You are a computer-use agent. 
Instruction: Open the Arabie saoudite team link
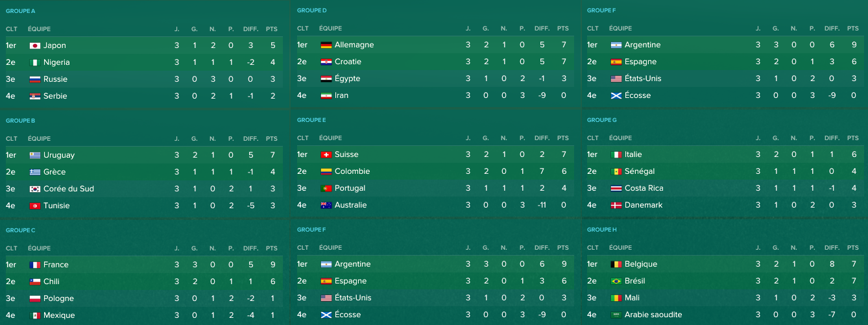tap(653, 315)
